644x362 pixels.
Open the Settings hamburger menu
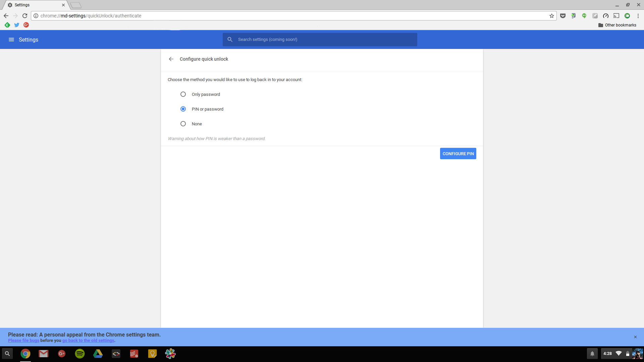11,40
